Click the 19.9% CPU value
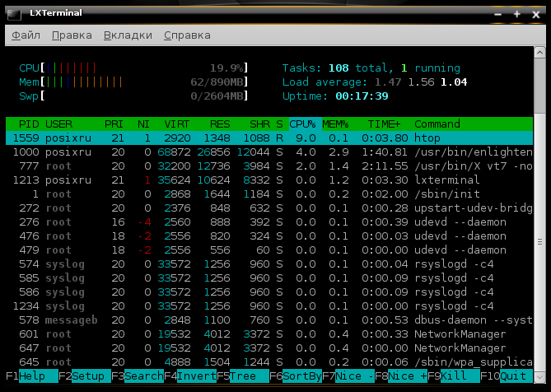This screenshot has height=392, width=551. (x=226, y=68)
